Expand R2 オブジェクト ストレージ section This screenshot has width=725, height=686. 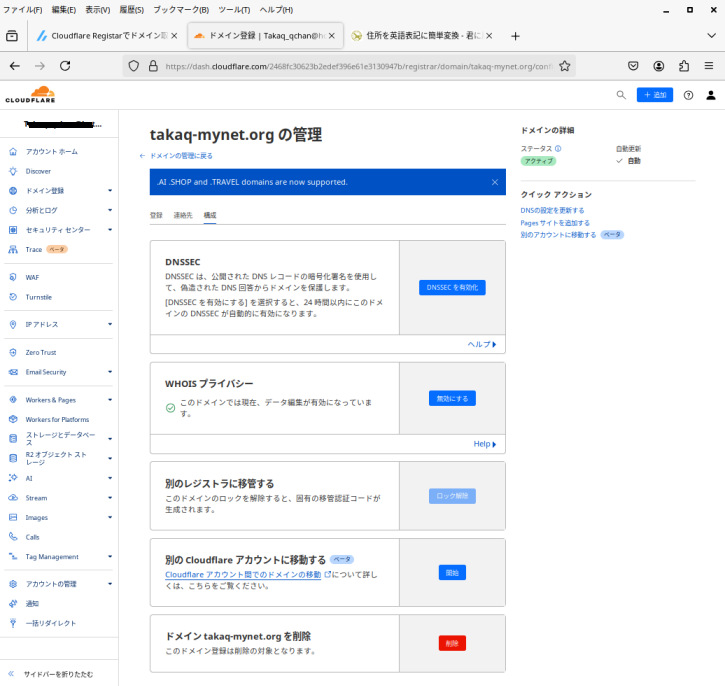click(x=110, y=459)
